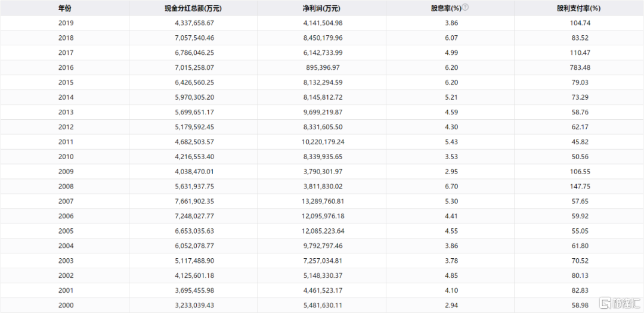This screenshot has width=644, height=313.
Task: Select the 2005 year row cell
Action: point(65,231)
